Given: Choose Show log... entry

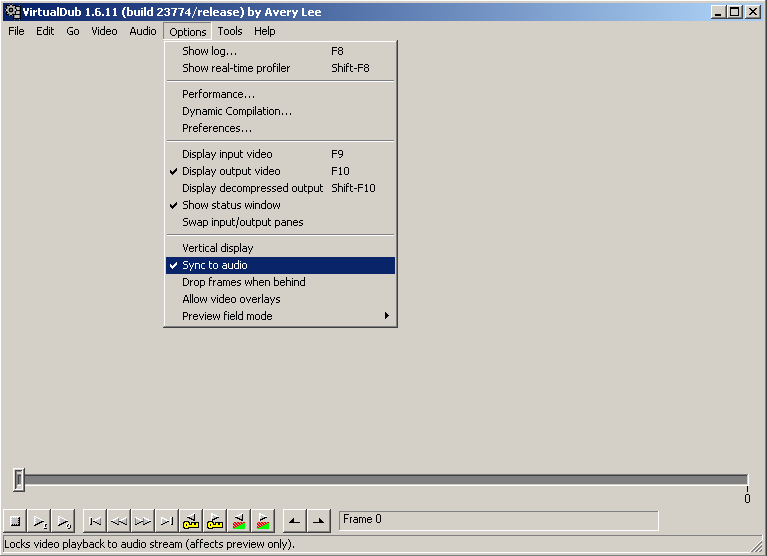Looking at the screenshot, I should pos(280,51).
